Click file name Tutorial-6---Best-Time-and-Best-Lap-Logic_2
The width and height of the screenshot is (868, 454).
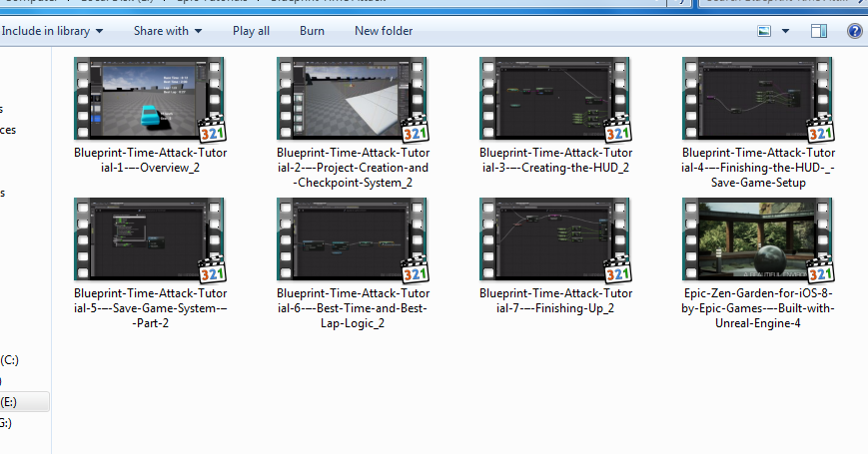[353, 308]
